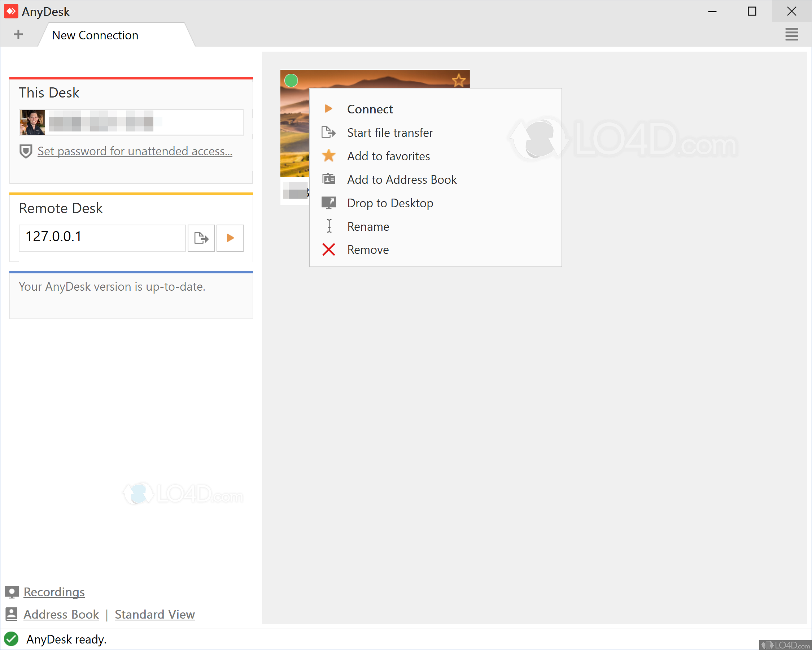Click the plus icon for new tab
The height and width of the screenshot is (650, 812).
tap(18, 35)
